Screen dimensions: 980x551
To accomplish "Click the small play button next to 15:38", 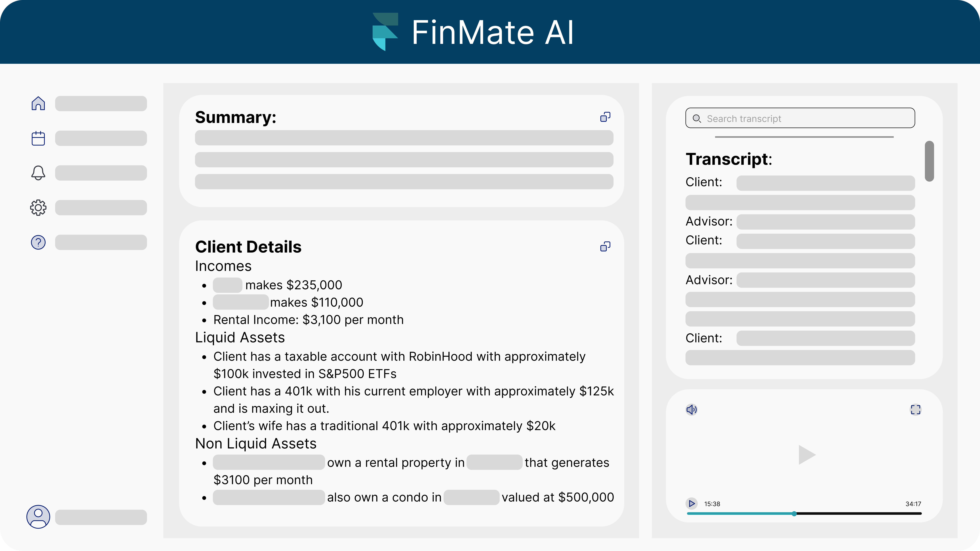I will click(692, 503).
